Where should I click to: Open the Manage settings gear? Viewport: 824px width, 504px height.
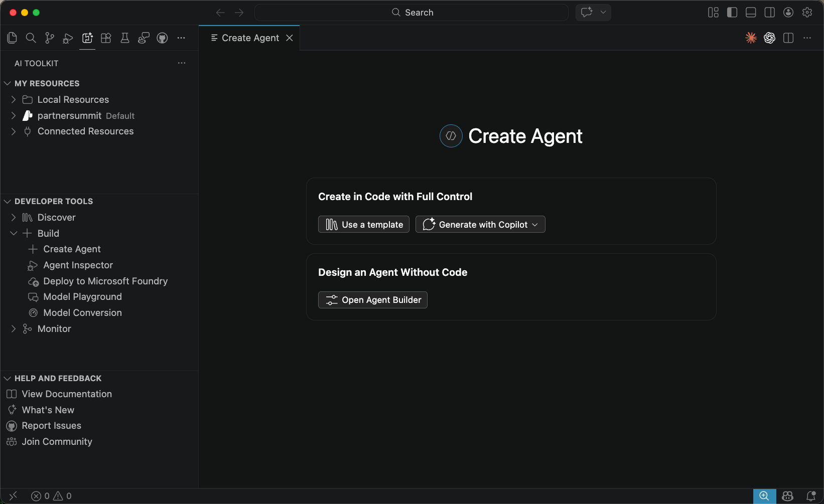pos(807,13)
